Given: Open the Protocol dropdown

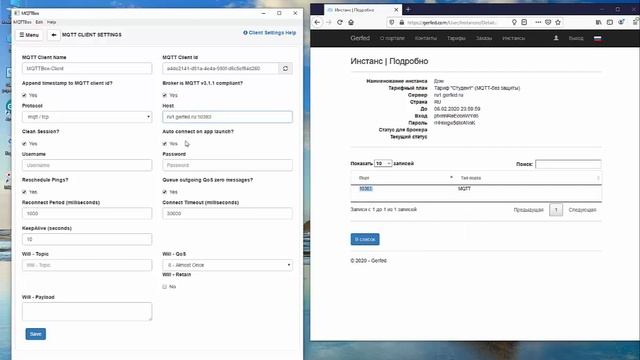Looking at the screenshot, I should (87, 117).
